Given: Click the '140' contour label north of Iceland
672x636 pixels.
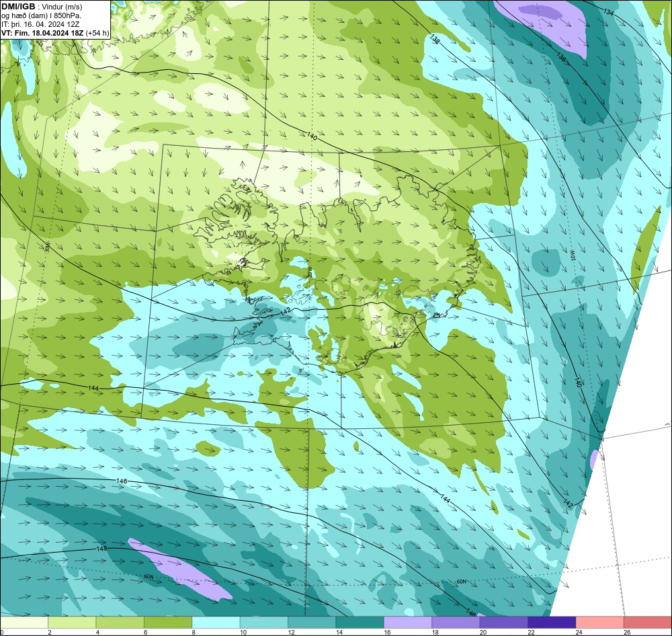Looking at the screenshot, I should (x=312, y=136).
